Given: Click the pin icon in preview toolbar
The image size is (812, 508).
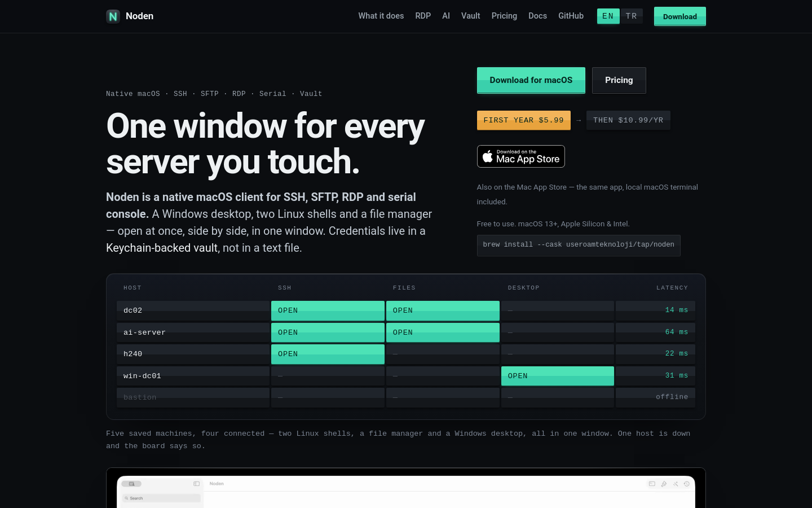Looking at the screenshot, I should point(664,484).
